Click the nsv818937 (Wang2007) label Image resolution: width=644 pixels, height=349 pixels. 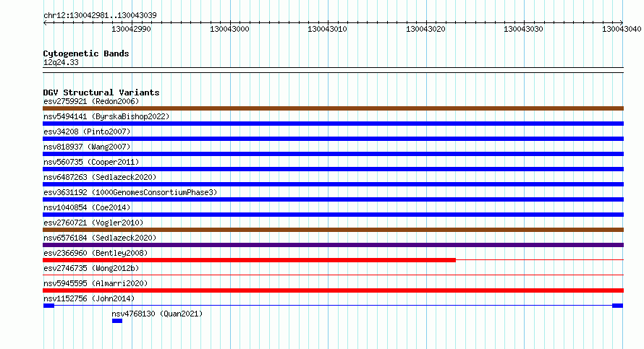(87, 147)
